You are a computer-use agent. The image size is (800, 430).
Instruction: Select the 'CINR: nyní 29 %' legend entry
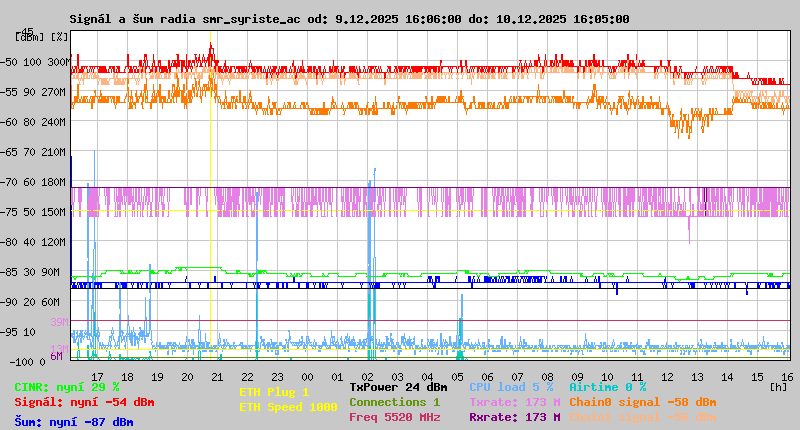tap(67, 387)
